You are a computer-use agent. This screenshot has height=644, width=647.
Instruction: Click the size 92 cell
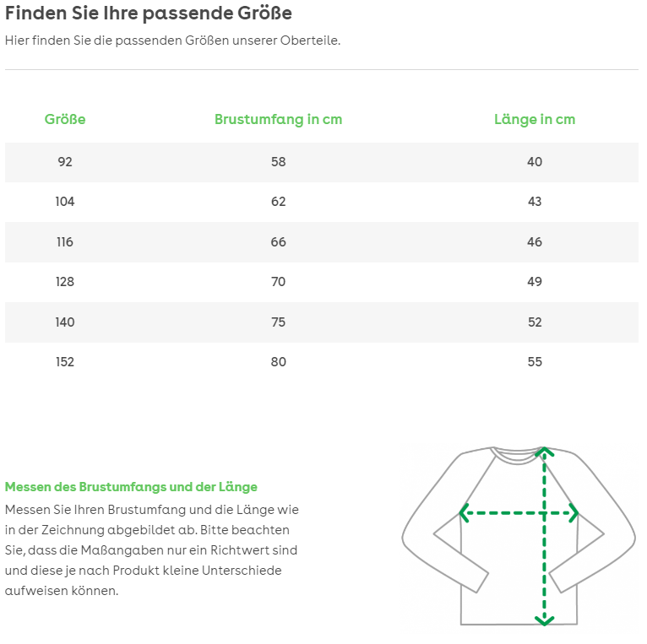tap(65, 162)
